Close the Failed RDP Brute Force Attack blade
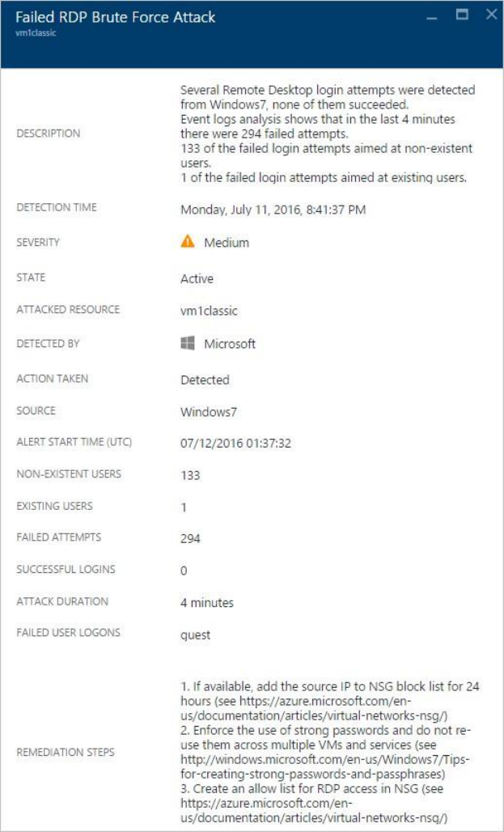The image size is (504, 832). (490, 14)
